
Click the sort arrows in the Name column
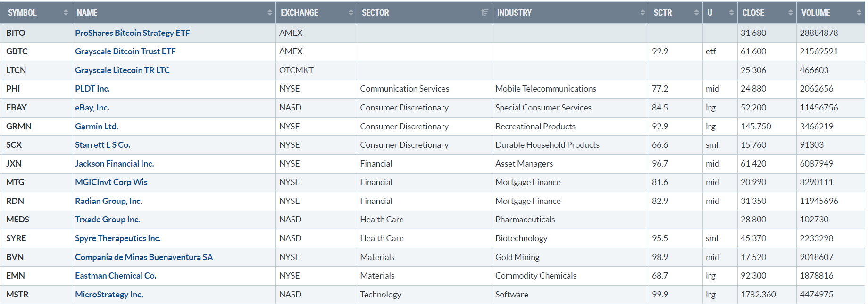click(270, 13)
